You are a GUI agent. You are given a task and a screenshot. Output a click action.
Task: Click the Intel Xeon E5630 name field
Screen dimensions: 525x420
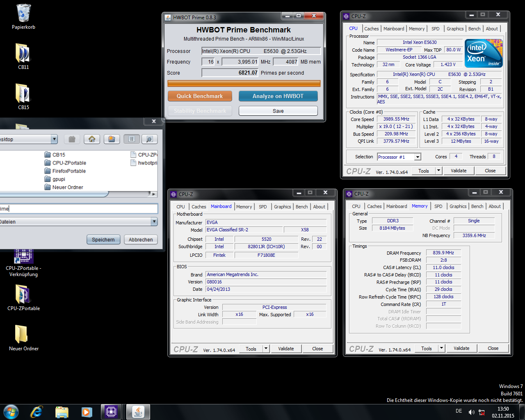[x=420, y=42]
